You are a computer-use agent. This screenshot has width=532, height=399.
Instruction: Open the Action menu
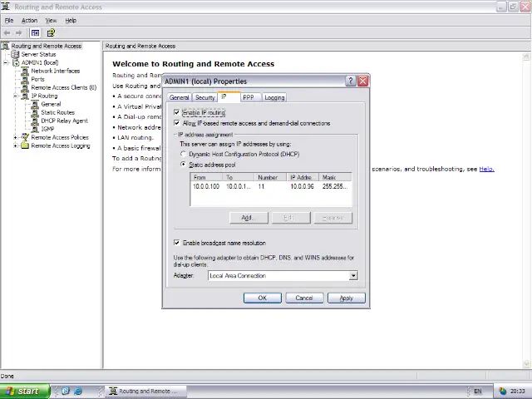[30, 20]
